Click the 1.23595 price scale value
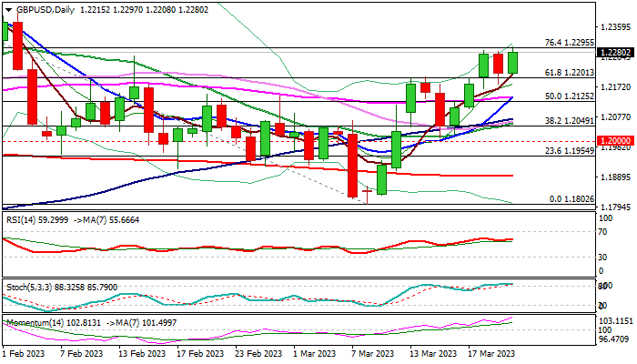Viewport: 637px width, 364px height. pyautogui.click(x=616, y=27)
